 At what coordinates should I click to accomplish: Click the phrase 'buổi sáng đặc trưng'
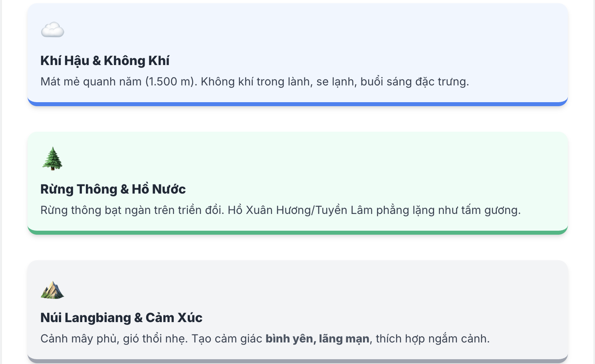point(415,81)
